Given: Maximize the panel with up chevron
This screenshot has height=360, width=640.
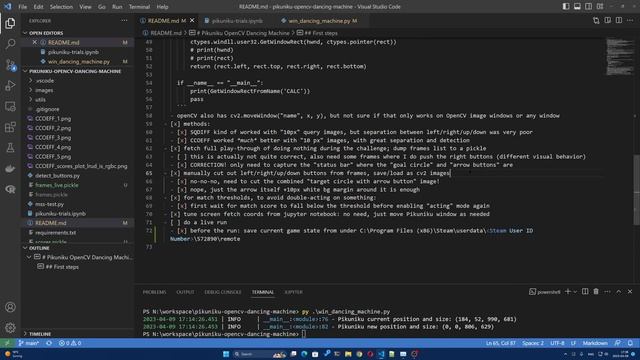Looking at the screenshot, I should coord(619,291).
